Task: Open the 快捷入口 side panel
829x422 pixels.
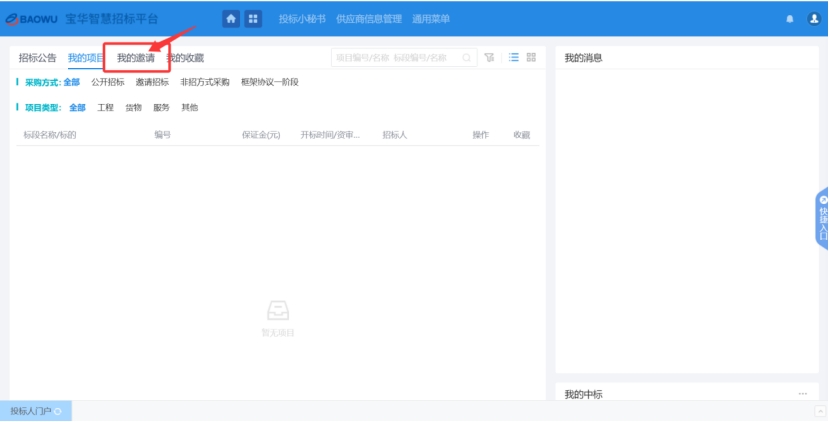Action: coord(822,218)
